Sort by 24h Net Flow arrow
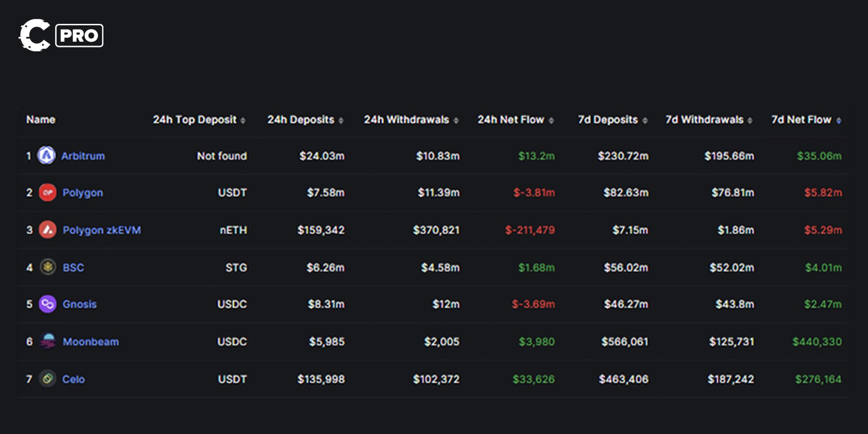868x434 pixels. [551, 121]
